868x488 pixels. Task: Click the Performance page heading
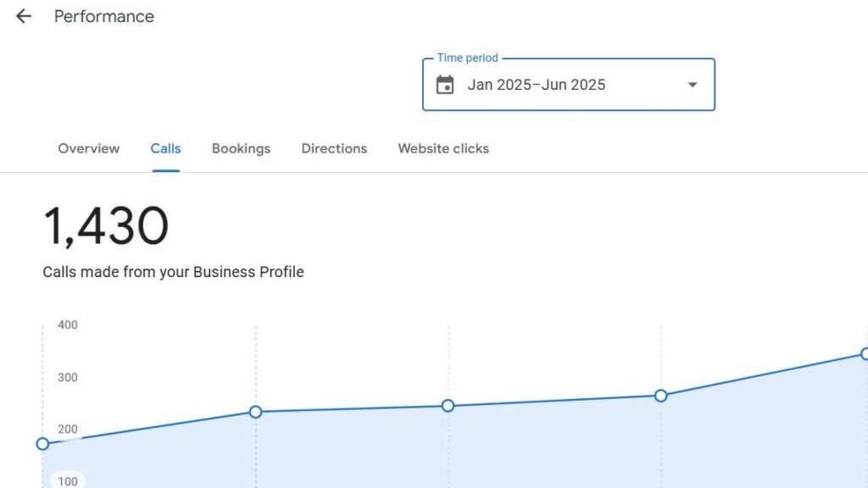pos(104,16)
